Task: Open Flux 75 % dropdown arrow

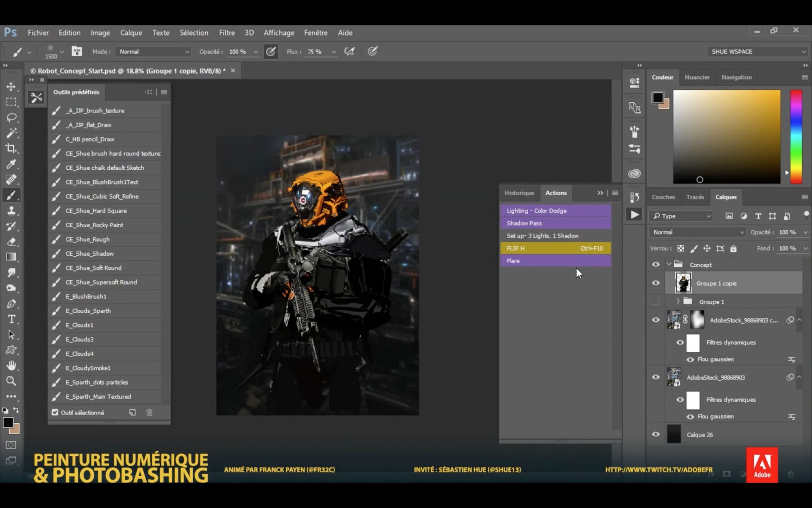Action: (334, 52)
